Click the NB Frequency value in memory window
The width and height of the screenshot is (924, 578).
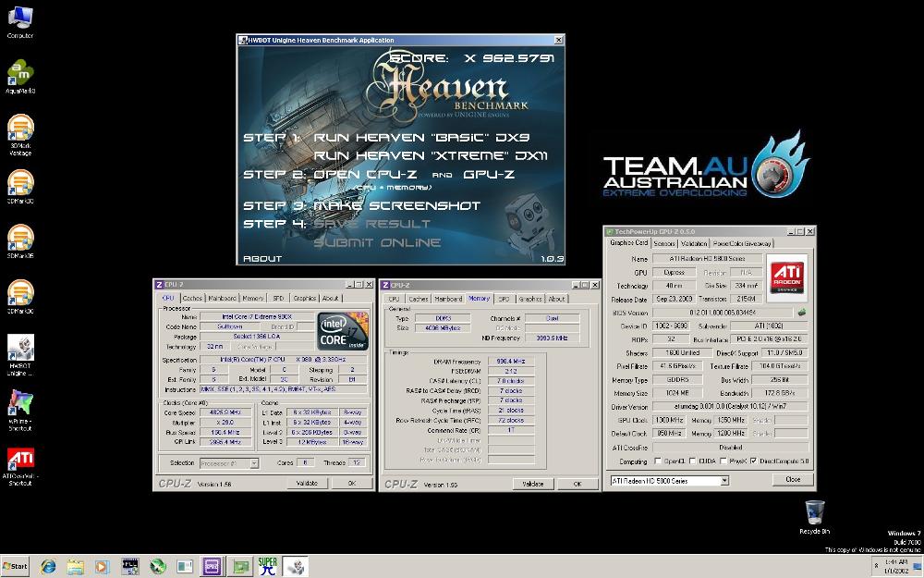[x=553, y=338]
